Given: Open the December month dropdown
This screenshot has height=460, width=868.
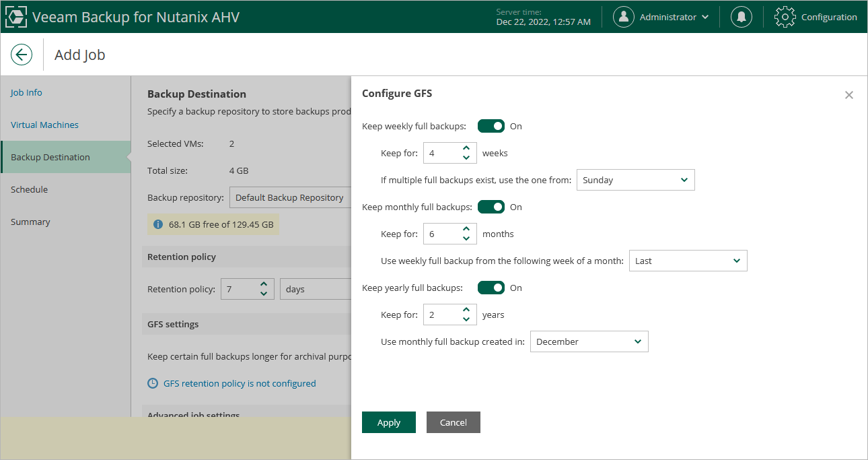Looking at the screenshot, I should (x=589, y=341).
